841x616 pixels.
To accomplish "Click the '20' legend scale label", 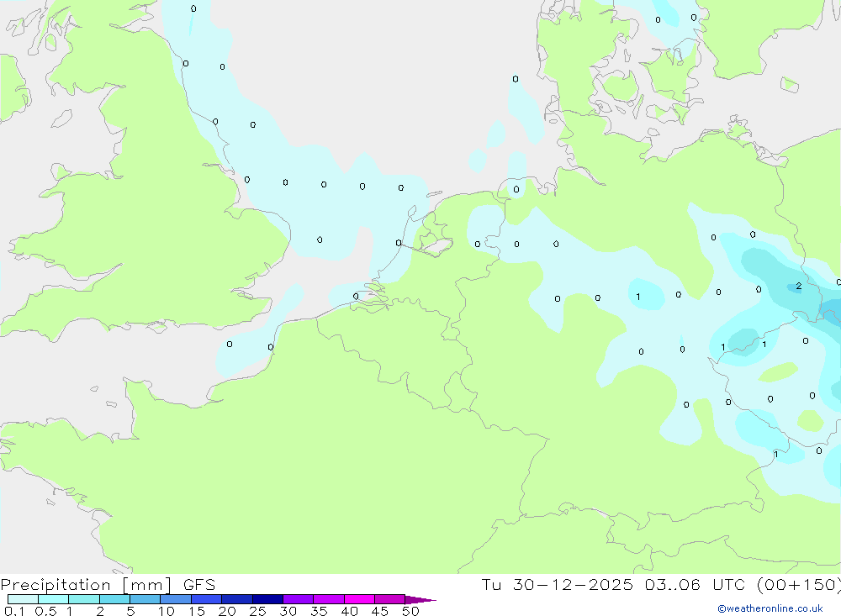I will (x=227, y=611).
